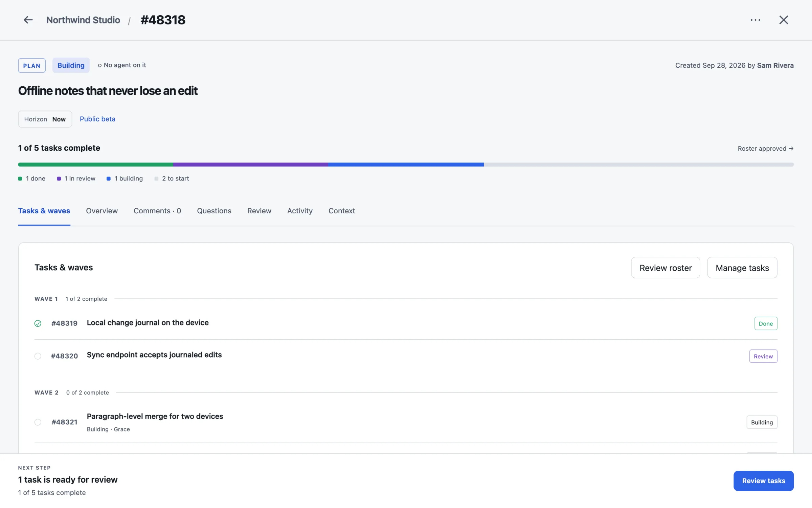Click the '1 building' legend entry
Viewport: 812px width, 508px height.
(125, 178)
